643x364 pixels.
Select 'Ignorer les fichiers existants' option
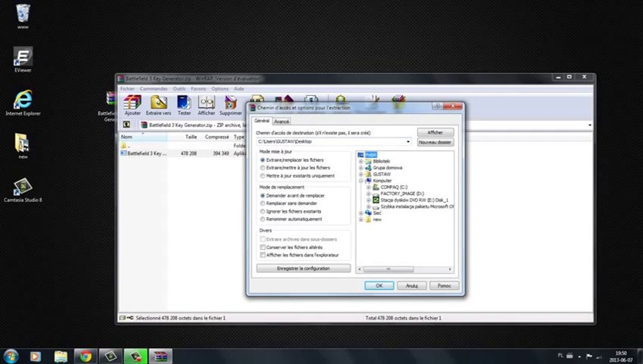coord(262,211)
